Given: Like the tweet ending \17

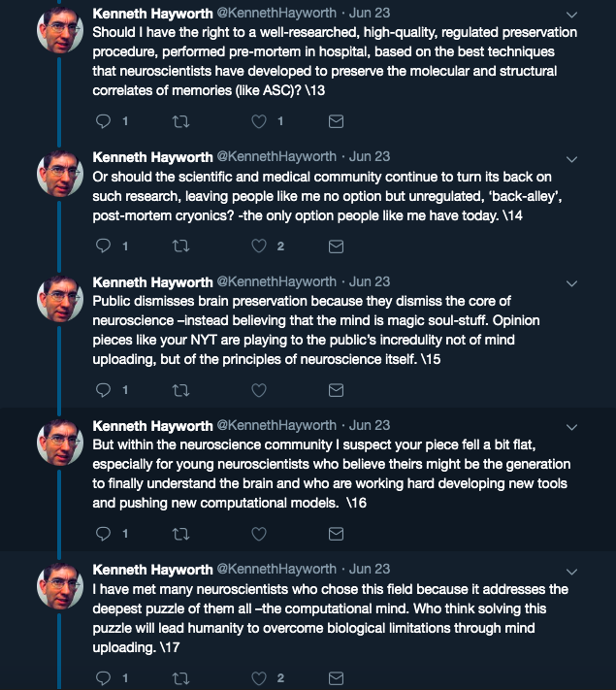Looking at the screenshot, I should [259, 678].
